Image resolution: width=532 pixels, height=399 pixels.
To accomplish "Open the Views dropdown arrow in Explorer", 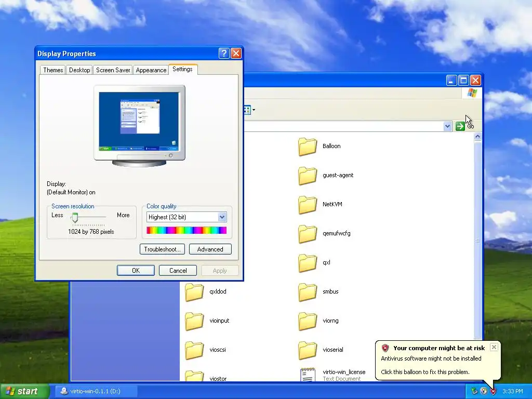I will tap(254, 110).
